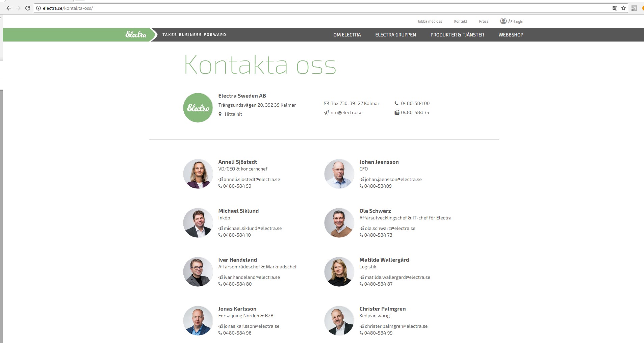Email christer.palmgren@electra.se

396,326
